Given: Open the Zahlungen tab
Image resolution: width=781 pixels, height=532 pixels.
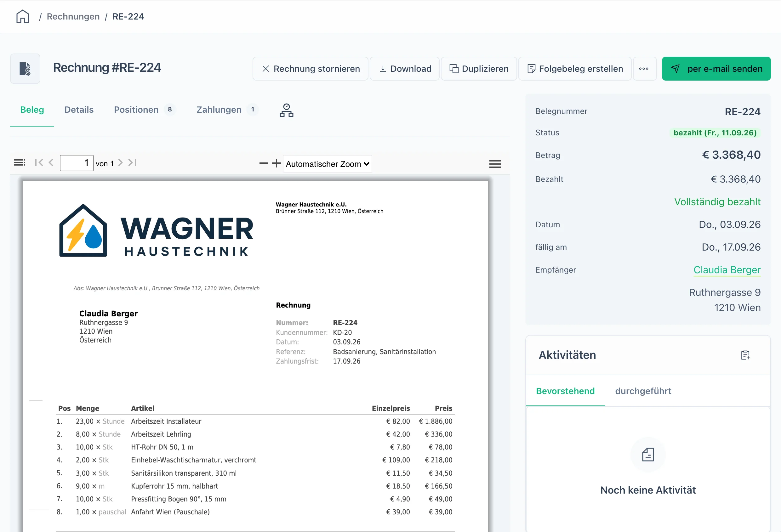Looking at the screenshot, I should [x=227, y=110].
